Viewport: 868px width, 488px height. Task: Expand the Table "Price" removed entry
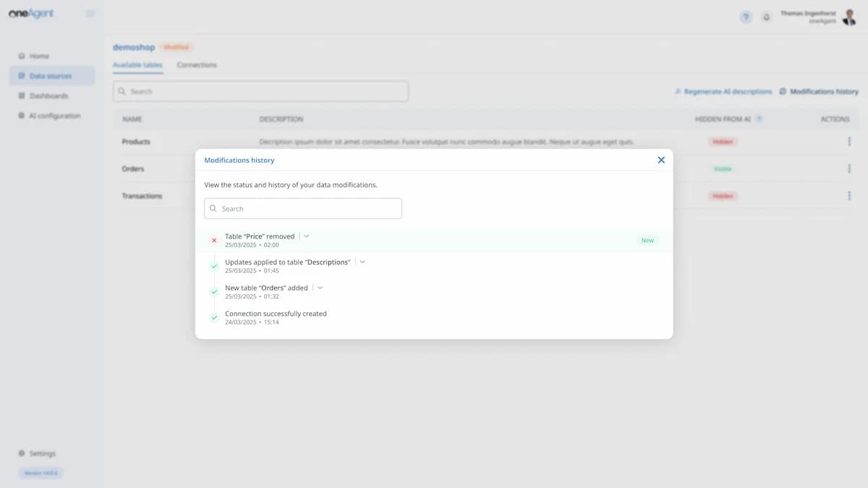point(307,236)
